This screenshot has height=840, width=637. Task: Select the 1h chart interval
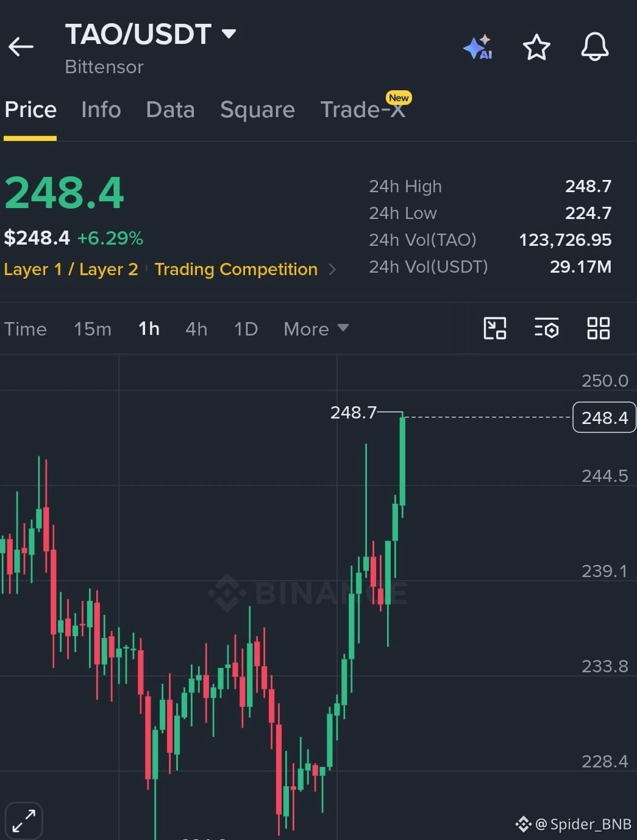[149, 329]
